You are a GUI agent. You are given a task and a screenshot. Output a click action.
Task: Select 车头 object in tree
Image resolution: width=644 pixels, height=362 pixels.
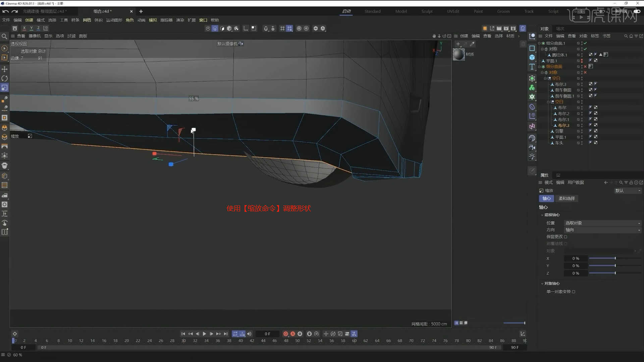click(559, 143)
